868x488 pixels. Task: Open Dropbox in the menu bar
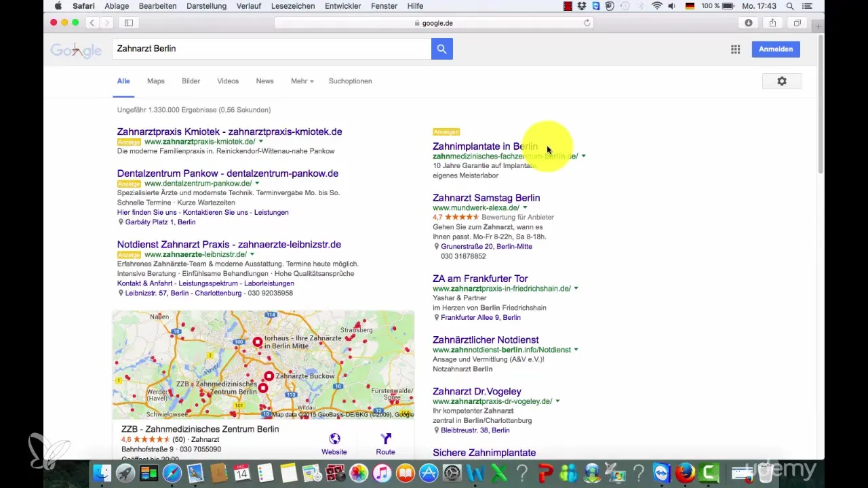click(x=582, y=6)
